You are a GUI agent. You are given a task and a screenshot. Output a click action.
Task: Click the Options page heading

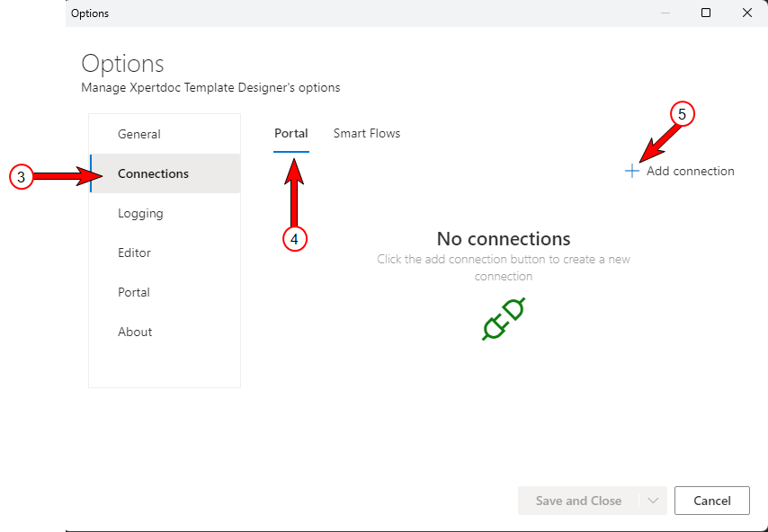[122, 64]
